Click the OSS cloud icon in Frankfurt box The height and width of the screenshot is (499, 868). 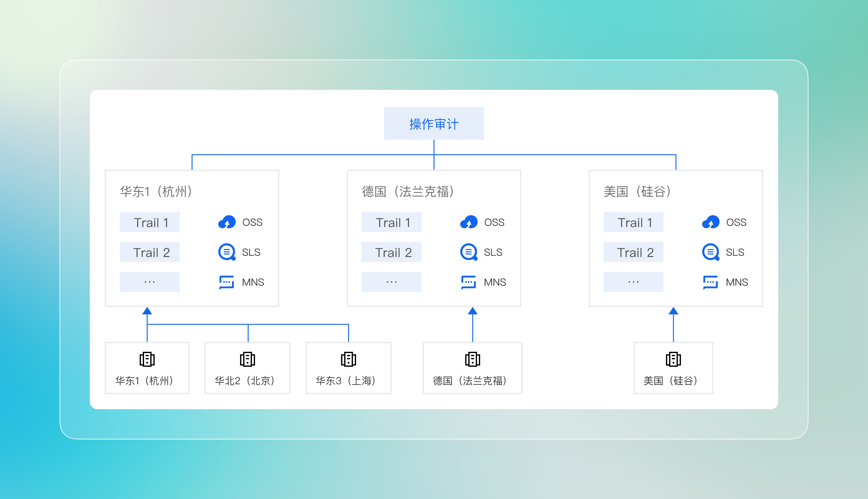[x=469, y=222]
